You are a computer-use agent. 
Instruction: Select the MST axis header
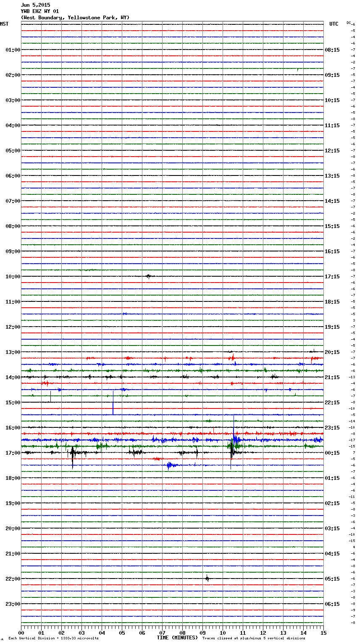click(4, 24)
